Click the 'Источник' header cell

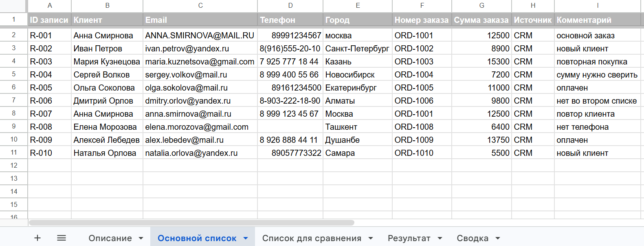(533, 20)
